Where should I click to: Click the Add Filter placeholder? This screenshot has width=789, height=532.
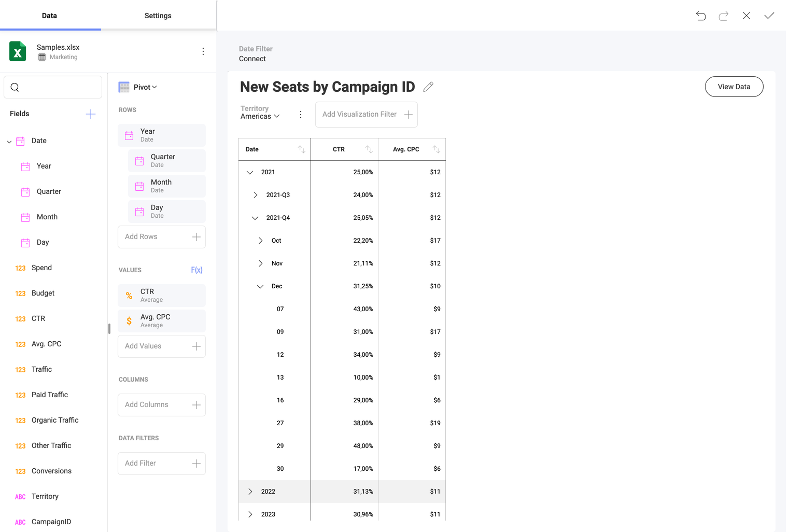point(162,464)
